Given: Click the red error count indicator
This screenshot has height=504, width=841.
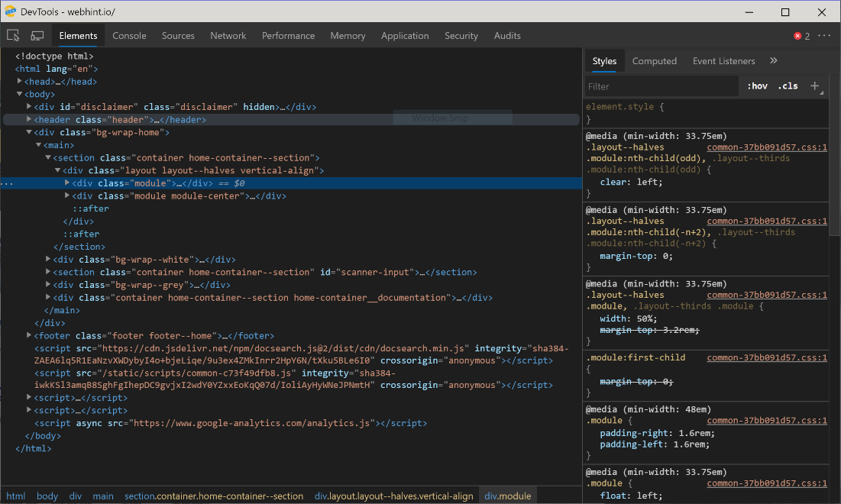Looking at the screenshot, I should pyautogui.click(x=801, y=36).
